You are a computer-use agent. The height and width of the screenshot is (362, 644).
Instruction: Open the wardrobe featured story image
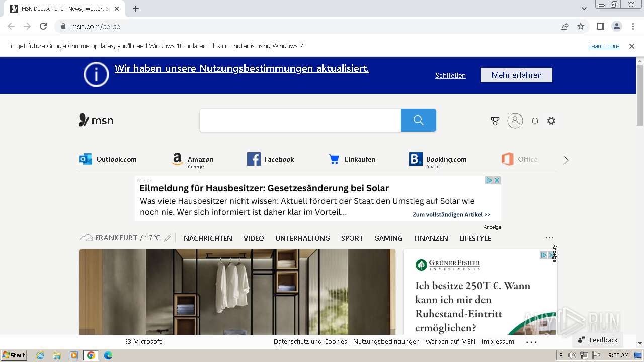(x=237, y=292)
